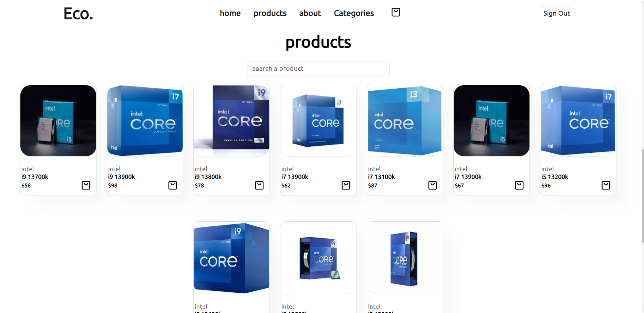The width and height of the screenshot is (644, 313).
Task: Add i9 13900k at $98 to cart
Action: pos(173,185)
